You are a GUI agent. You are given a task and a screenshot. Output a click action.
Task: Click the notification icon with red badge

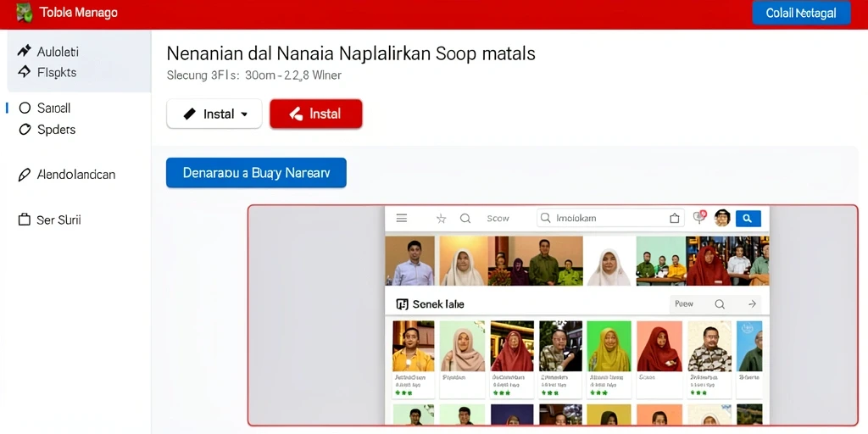coord(699,218)
